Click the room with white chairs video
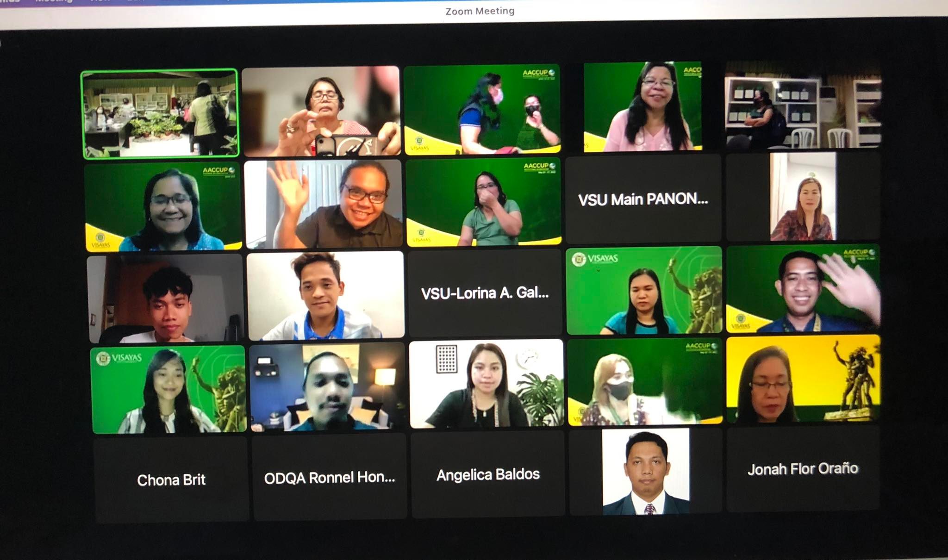This screenshot has height=560, width=948. (803, 106)
